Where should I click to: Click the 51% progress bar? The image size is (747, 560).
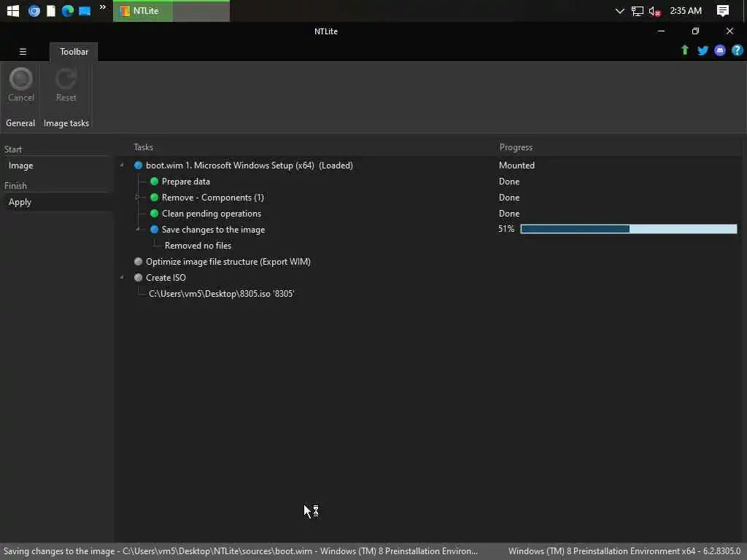[x=628, y=229]
